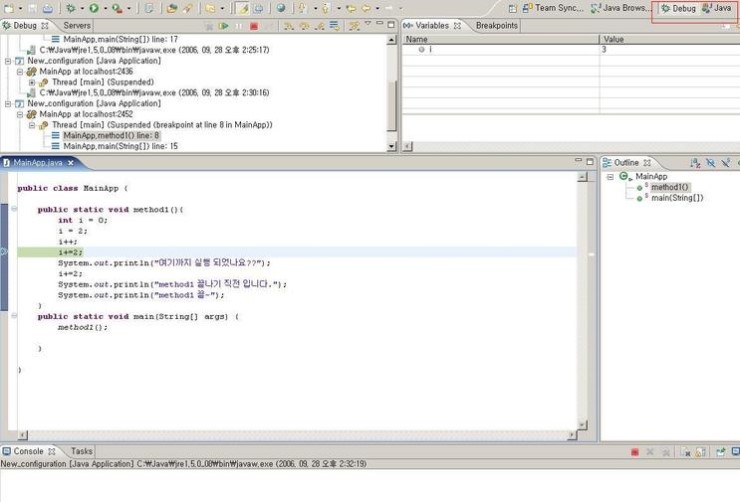The height and width of the screenshot is (502, 740).
Task: Click the New file toolbar icon
Action: pyautogui.click(x=9, y=8)
